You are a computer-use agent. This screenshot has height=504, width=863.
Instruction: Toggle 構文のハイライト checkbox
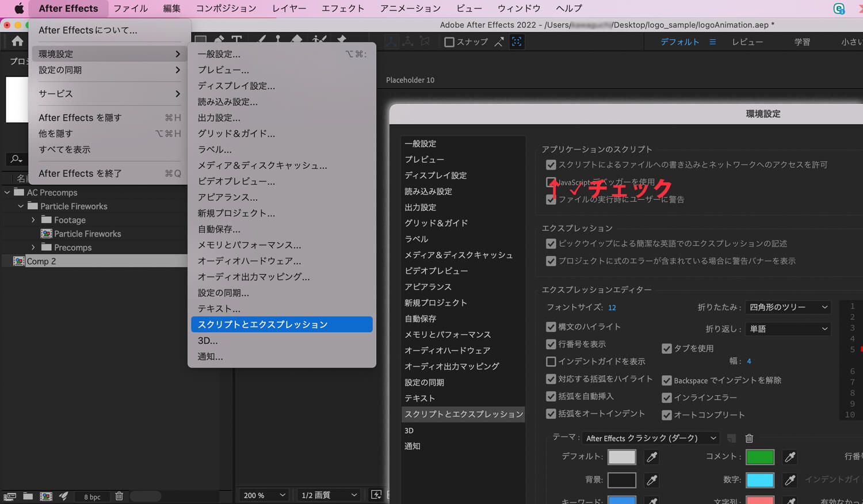pyautogui.click(x=551, y=327)
